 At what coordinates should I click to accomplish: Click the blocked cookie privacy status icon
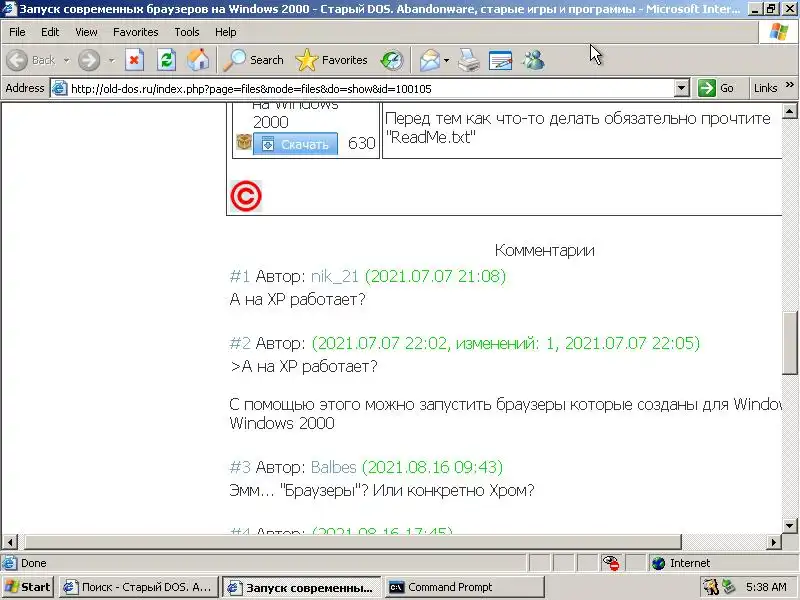coord(611,563)
